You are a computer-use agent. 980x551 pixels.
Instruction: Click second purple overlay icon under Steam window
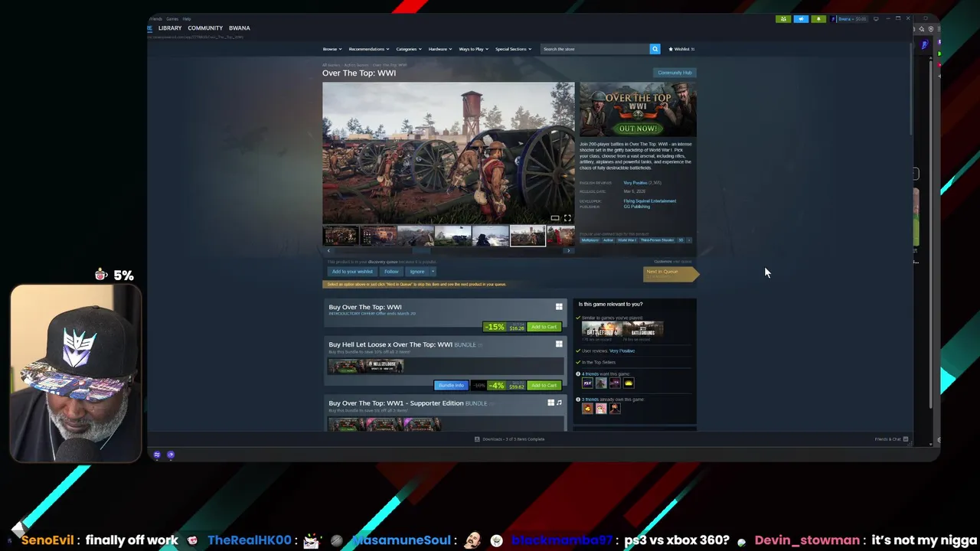click(171, 455)
